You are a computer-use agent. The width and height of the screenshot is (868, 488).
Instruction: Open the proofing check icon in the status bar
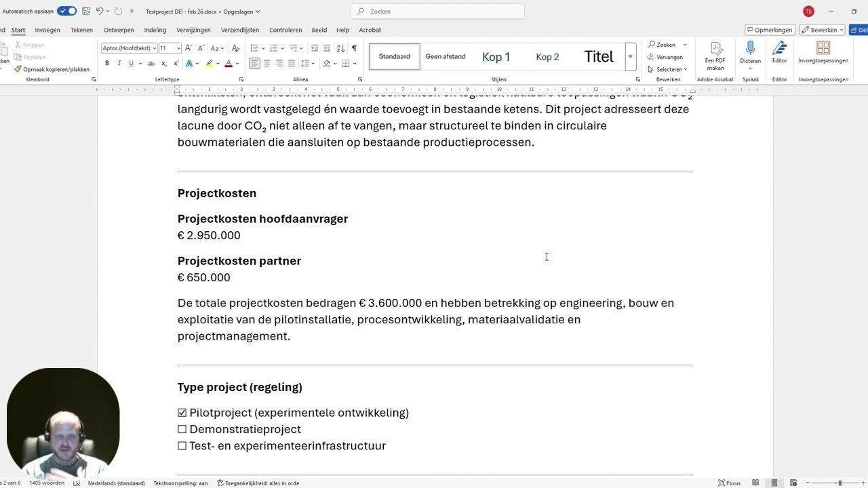click(x=77, y=483)
